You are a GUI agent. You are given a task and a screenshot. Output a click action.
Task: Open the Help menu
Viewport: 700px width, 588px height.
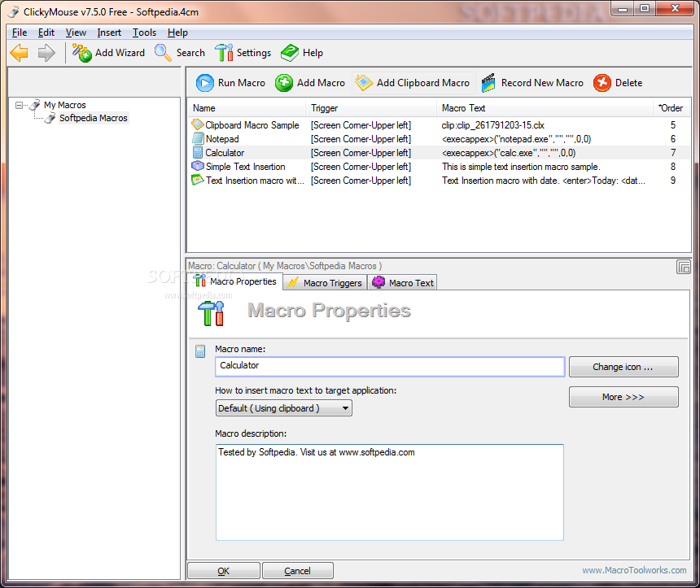tap(177, 33)
